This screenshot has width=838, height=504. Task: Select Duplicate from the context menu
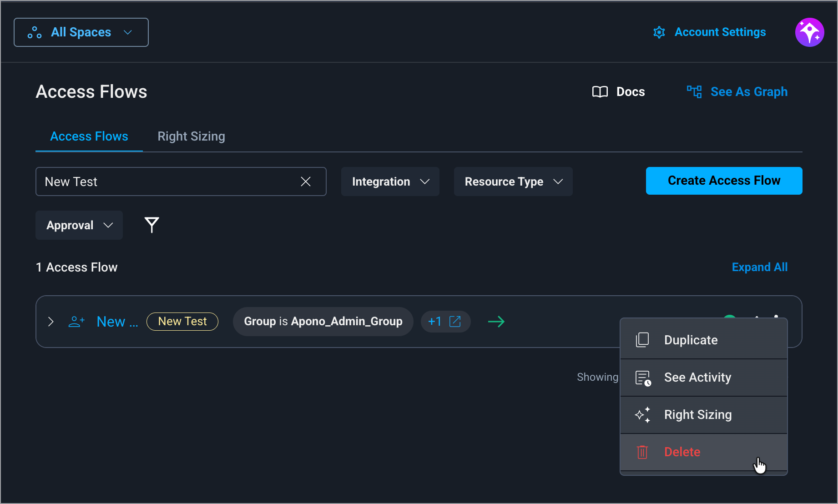pos(703,340)
